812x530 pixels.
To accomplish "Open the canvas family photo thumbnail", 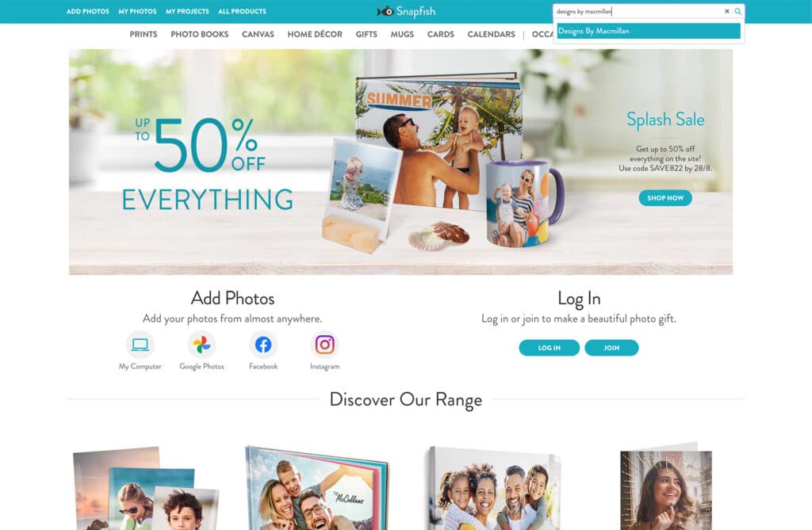I will point(495,488).
